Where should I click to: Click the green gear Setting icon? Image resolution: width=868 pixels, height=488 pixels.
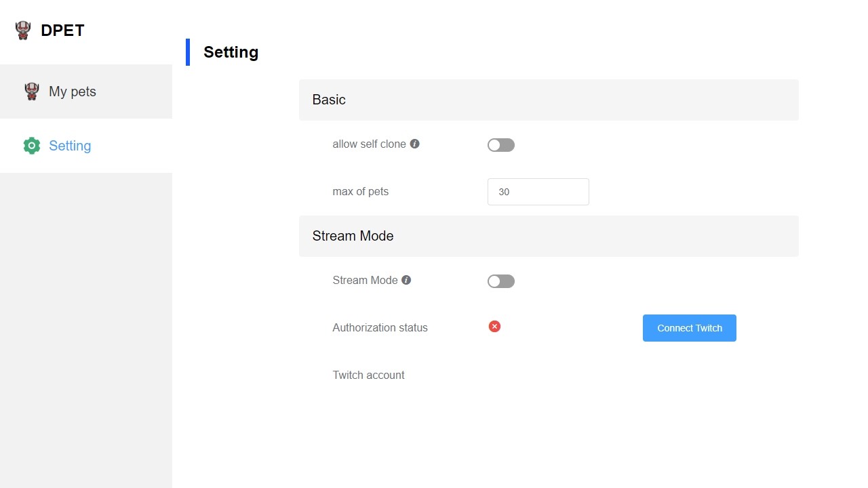coord(32,146)
